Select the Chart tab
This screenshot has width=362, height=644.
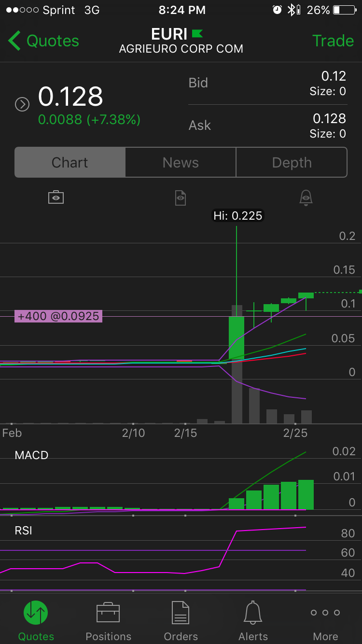(x=70, y=162)
